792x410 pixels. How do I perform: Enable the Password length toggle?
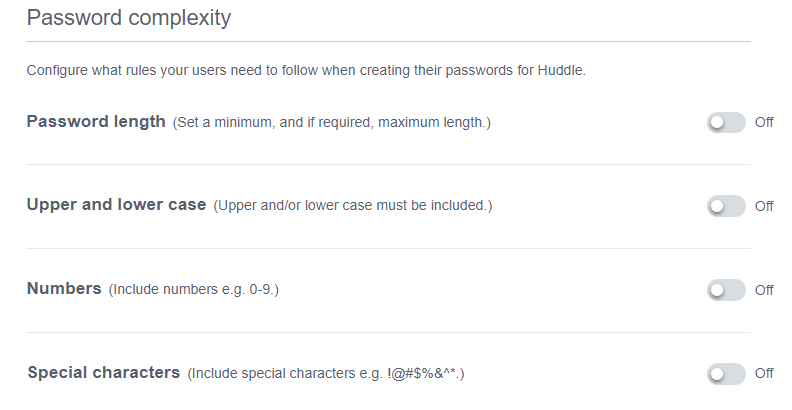point(726,122)
